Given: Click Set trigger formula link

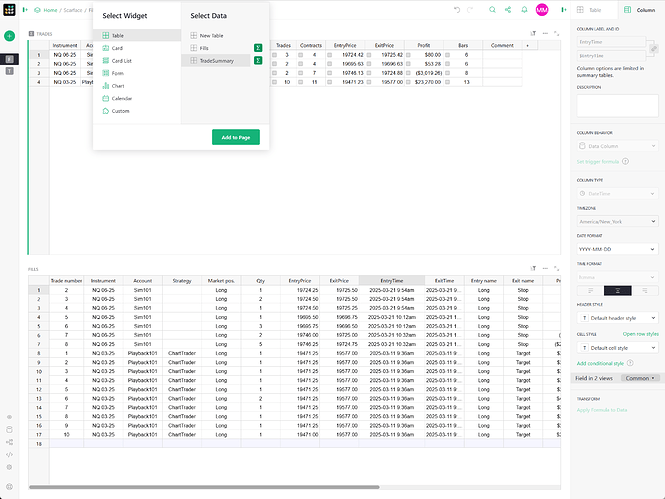Looking at the screenshot, I should pos(598,162).
